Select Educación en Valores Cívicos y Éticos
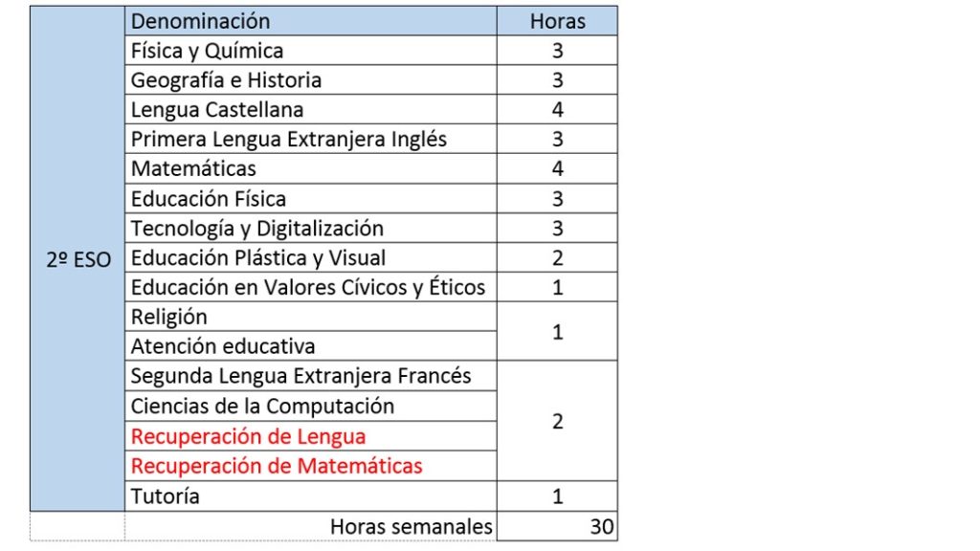 (x=308, y=288)
